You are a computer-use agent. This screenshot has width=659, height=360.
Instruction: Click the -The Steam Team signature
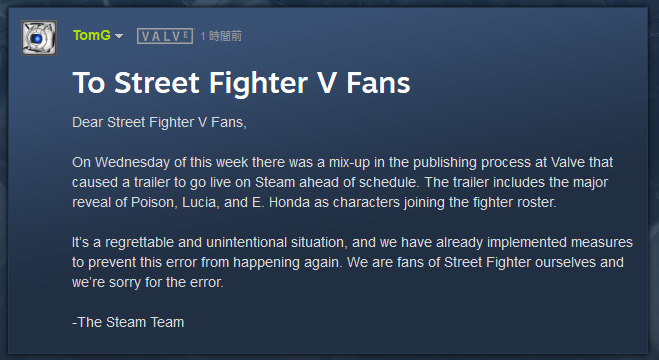[128, 322]
